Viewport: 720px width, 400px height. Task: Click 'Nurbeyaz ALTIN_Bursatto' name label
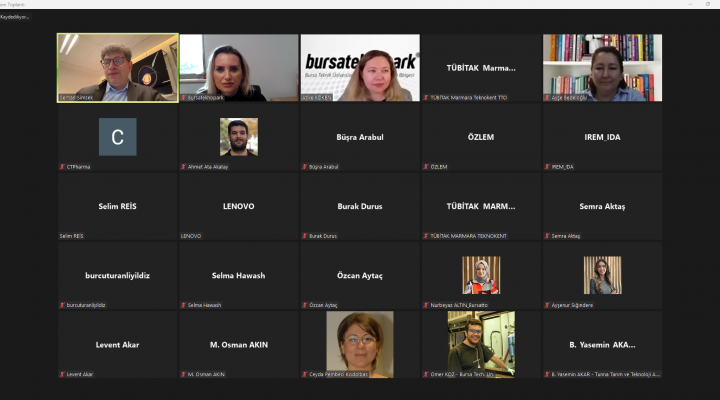tap(459, 305)
